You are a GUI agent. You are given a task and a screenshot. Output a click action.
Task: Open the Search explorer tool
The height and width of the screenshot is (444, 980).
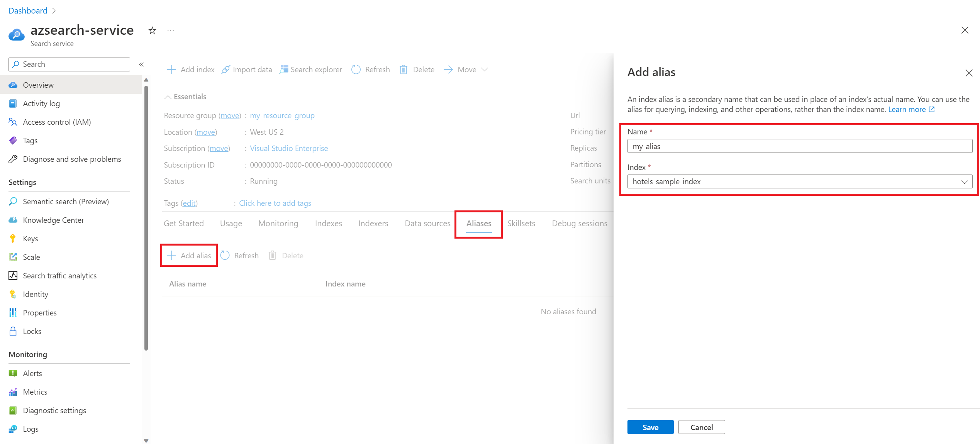click(311, 69)
